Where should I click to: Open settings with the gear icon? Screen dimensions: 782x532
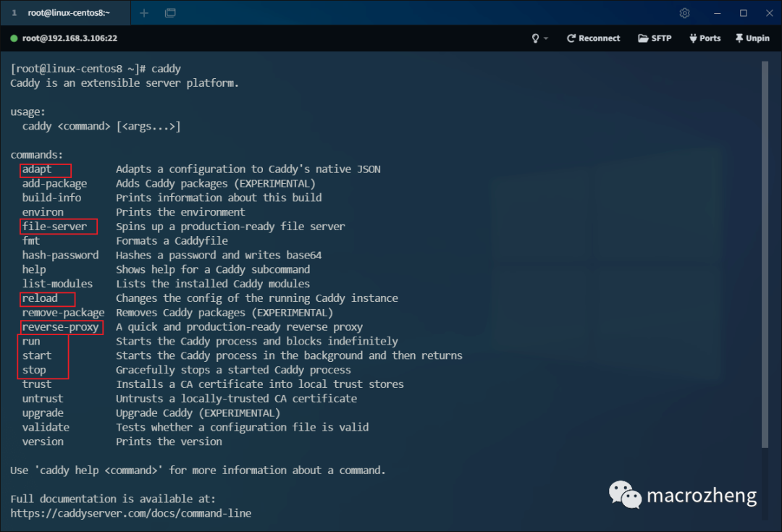pyautogui.click(x=684, y=12)
